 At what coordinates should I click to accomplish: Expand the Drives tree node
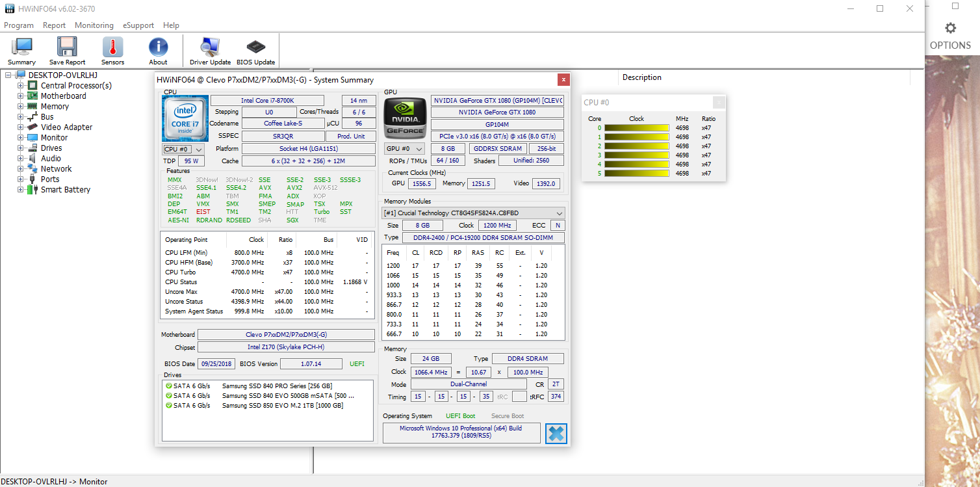[20, 148]
